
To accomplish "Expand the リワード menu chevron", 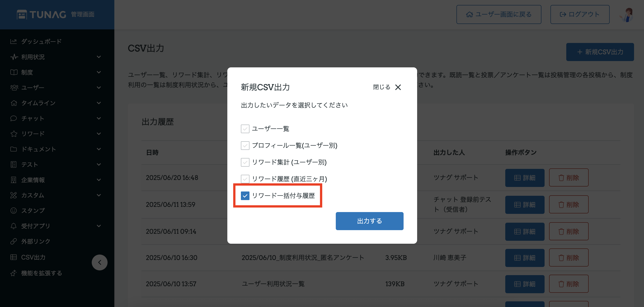I will [99, 134].
